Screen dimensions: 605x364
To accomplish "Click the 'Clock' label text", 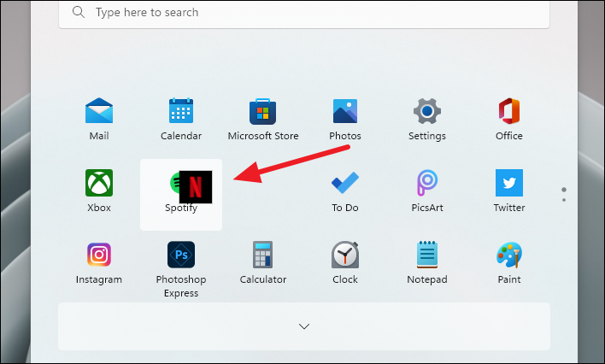I will (345, 279).
